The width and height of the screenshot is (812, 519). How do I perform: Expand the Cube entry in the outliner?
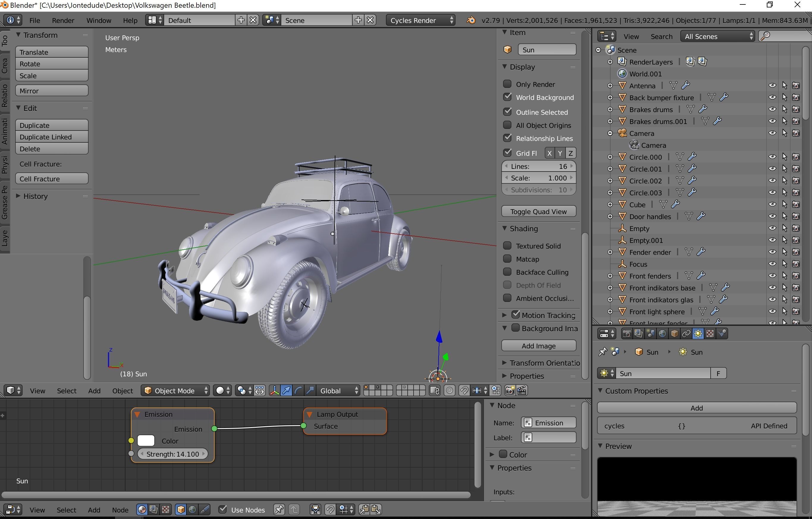(x=611, y=205)
